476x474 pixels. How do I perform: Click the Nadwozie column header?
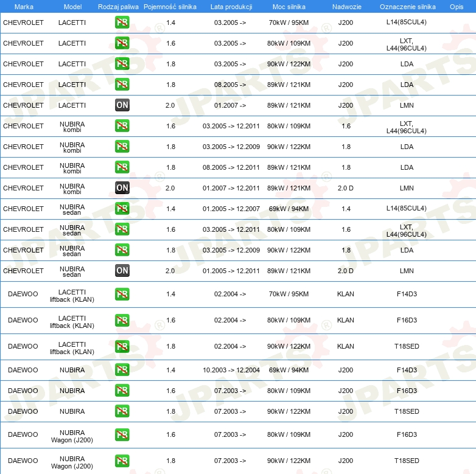(x=347, y=7)
